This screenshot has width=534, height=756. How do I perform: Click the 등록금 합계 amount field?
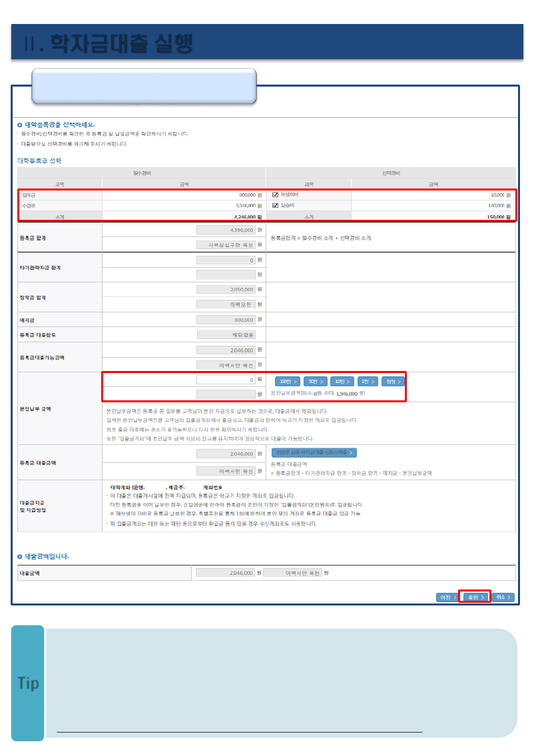(226, 230)
